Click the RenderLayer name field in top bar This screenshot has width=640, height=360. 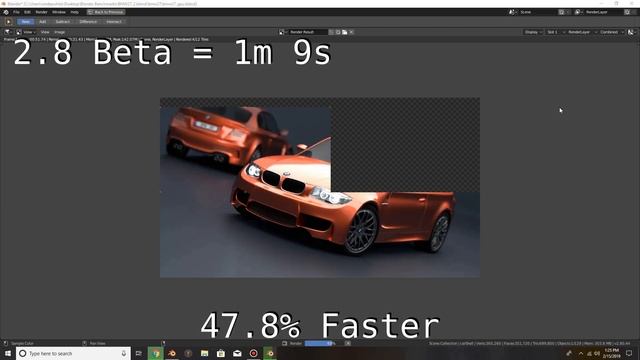pyautogui.click(x=603, y=12)
